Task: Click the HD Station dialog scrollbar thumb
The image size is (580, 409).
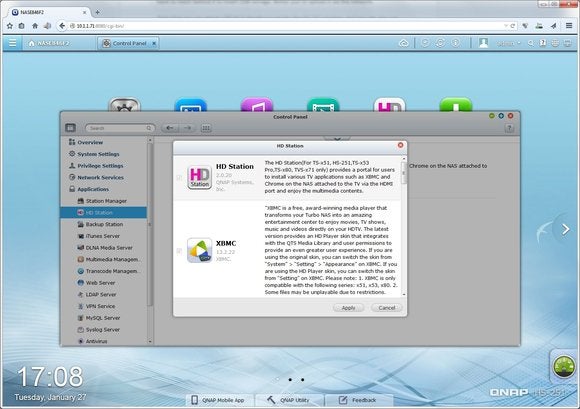Action: 404,172
